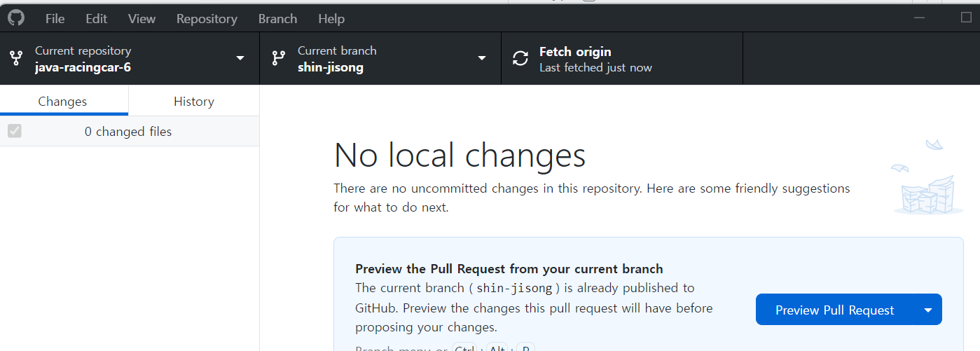The width and height of the screenshot is (980, 351).
Task: Select the Changes tab
Action: tap(63, 101)
